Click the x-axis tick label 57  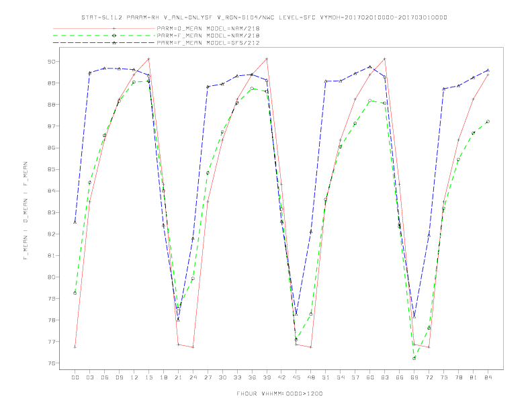tap(355, 377)
